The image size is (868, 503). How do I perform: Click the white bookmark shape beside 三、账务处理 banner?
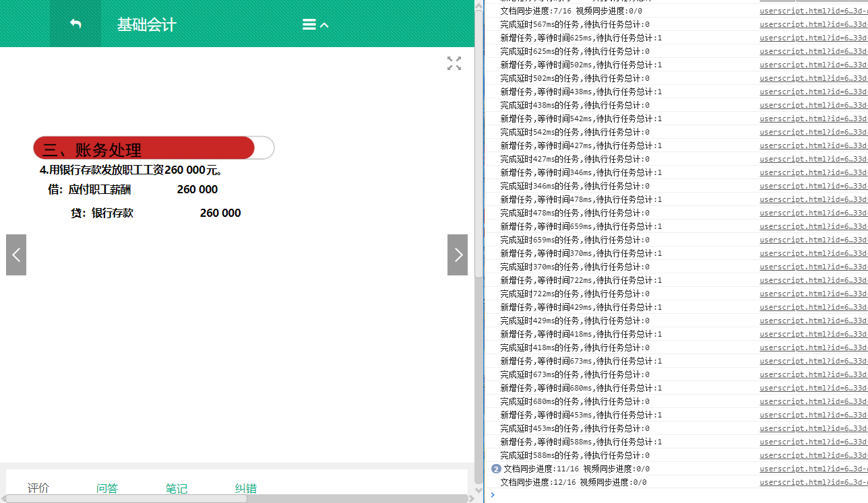tap(263, 147)
